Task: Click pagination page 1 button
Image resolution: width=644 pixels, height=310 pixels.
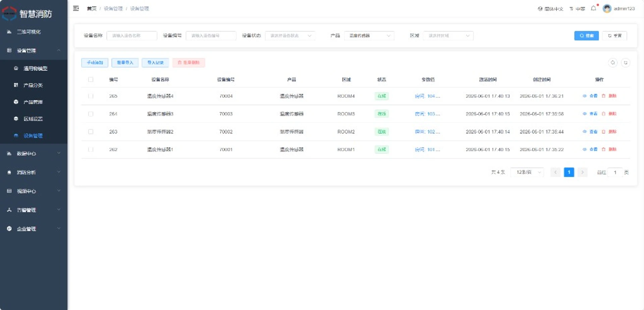Action: tap(569, 172)
